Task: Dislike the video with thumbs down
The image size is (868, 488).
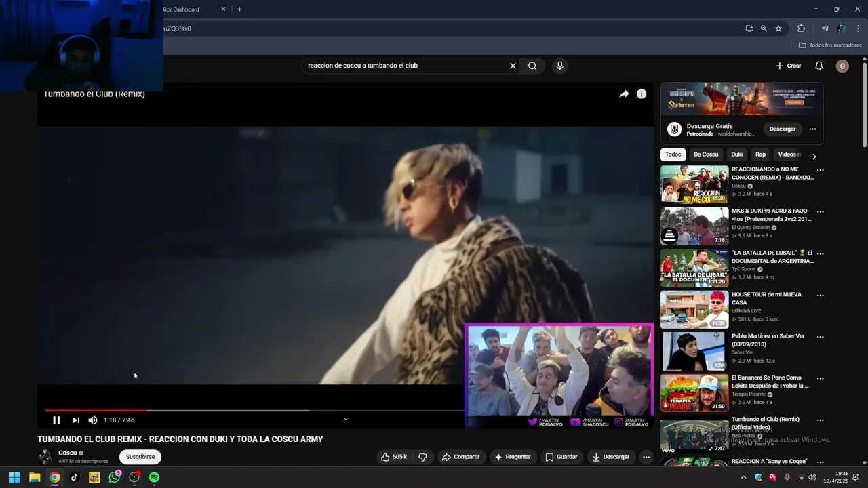Action: (422, 457)
